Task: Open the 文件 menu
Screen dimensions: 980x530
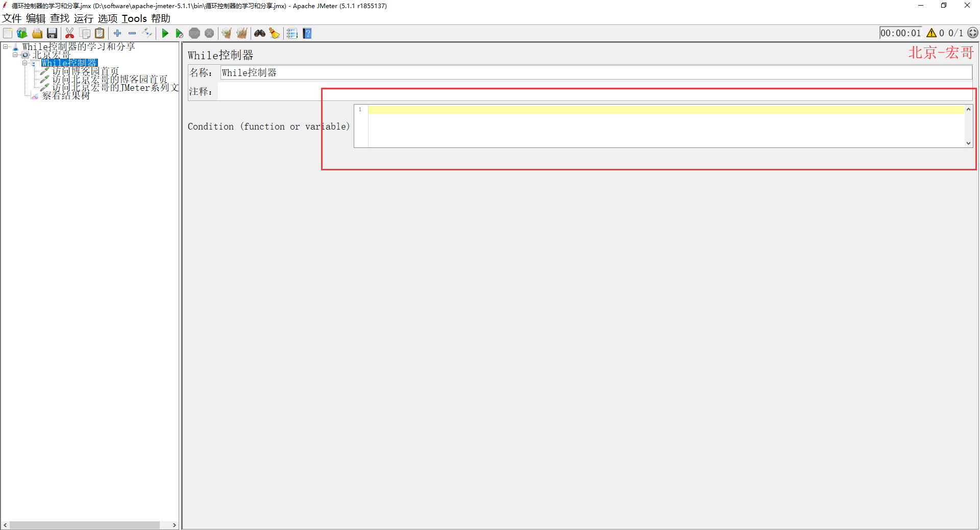Action: [12, 18]
